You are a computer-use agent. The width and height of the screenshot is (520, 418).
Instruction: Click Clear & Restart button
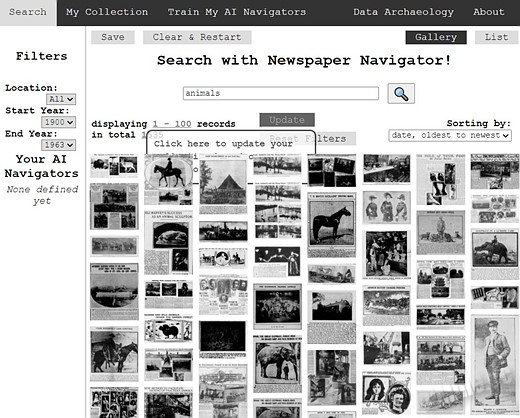(x=197, y=37)
